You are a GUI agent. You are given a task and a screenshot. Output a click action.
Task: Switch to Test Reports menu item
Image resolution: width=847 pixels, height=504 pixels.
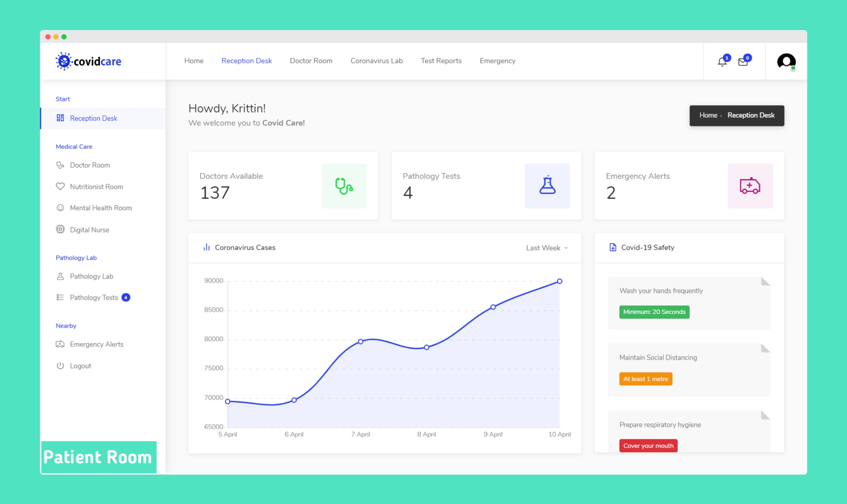coord(441,61)
